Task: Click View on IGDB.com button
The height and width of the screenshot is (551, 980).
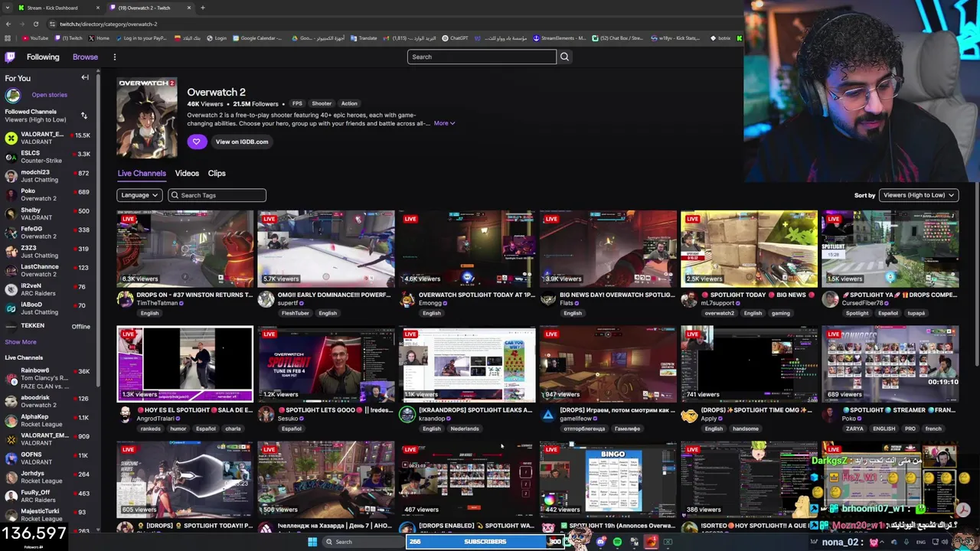Action: 242,142
